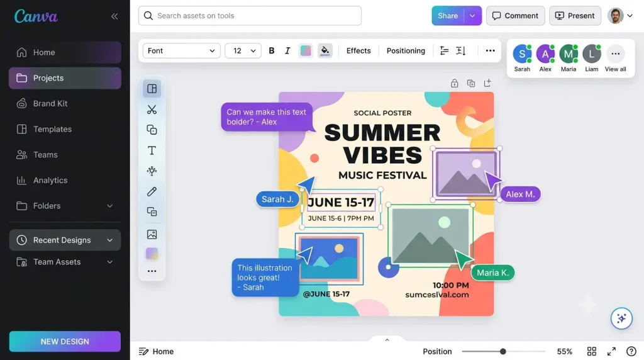Collapse the sidebar with double chevron icon
The width and height of the screenshot is (644, 360).
tap(114, 16)
